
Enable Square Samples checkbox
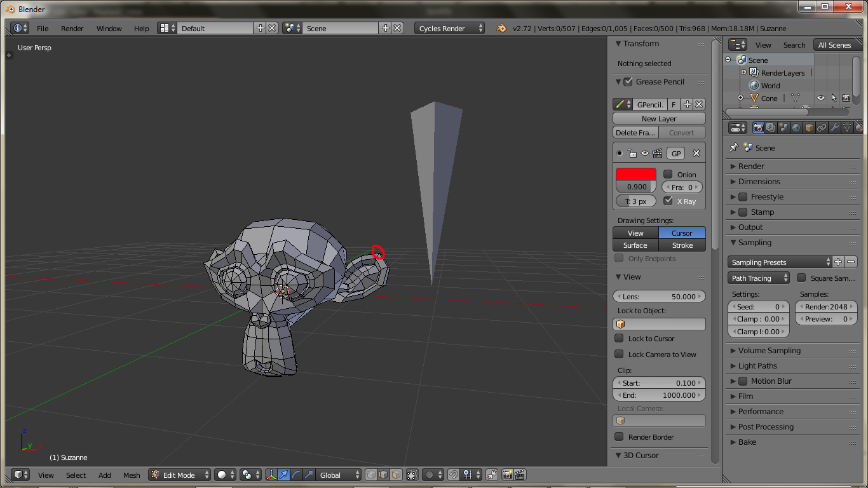click(x=801, y=278)
